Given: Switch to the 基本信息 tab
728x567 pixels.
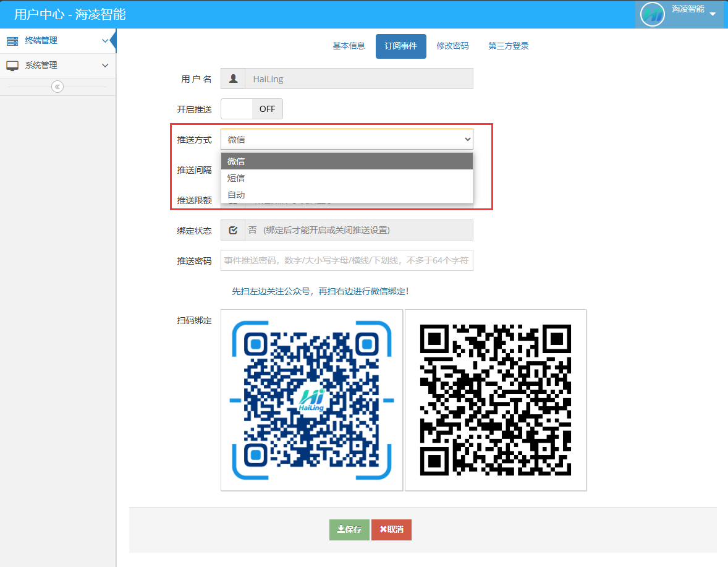Looking at the screenshot, I should click(x=349, y=46).
